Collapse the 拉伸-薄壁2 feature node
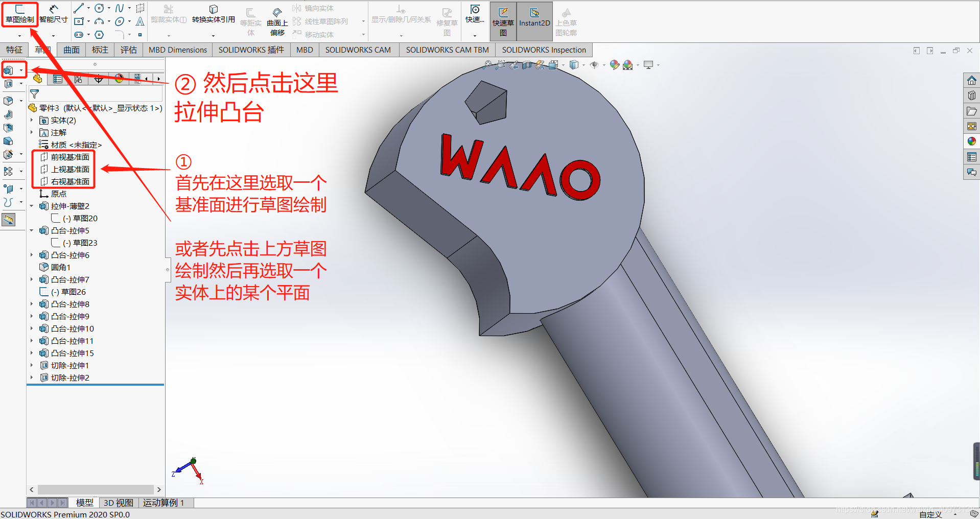The image size is (980, 519). point(32,206)
